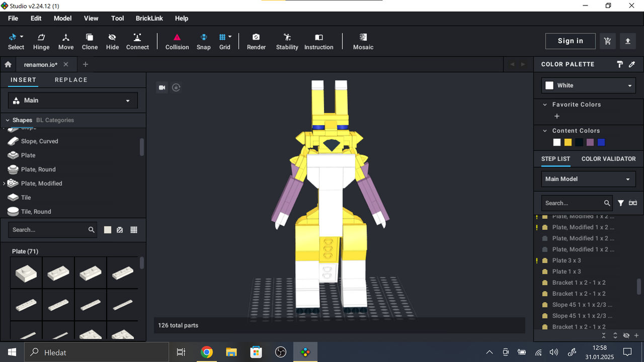The height and width of the screenshot is (362, 644).
Task: Switch to the COLOR VALIDATOR tab
Action: [x=609, y=159]
